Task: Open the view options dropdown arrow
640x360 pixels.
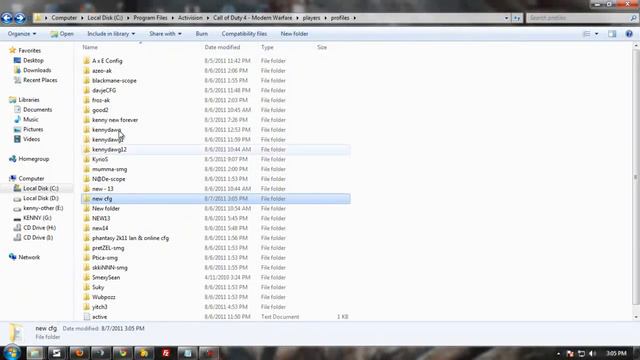Action: pos(596,34)
